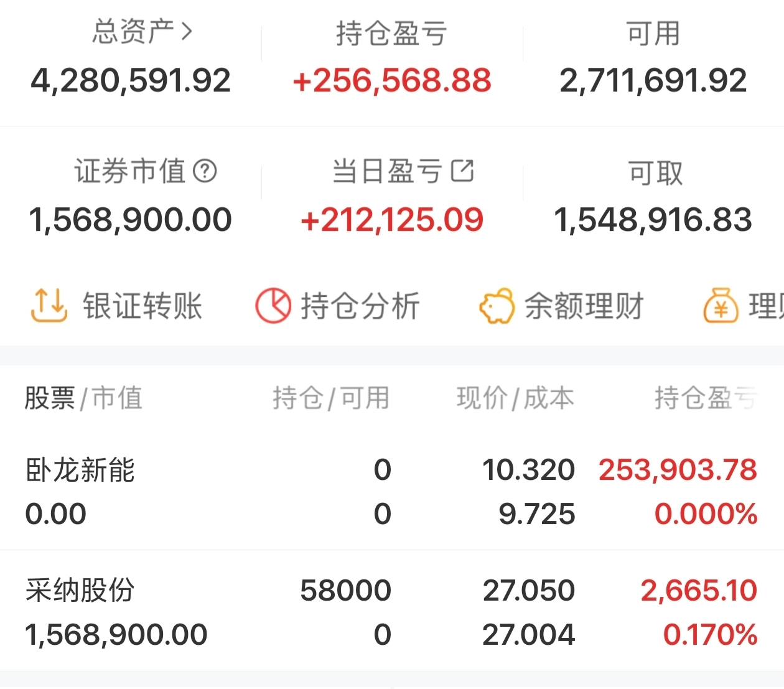Tap the withdrawable amount 1,548,916.83
The image size is (784, 689).
(x=653, y=220)
